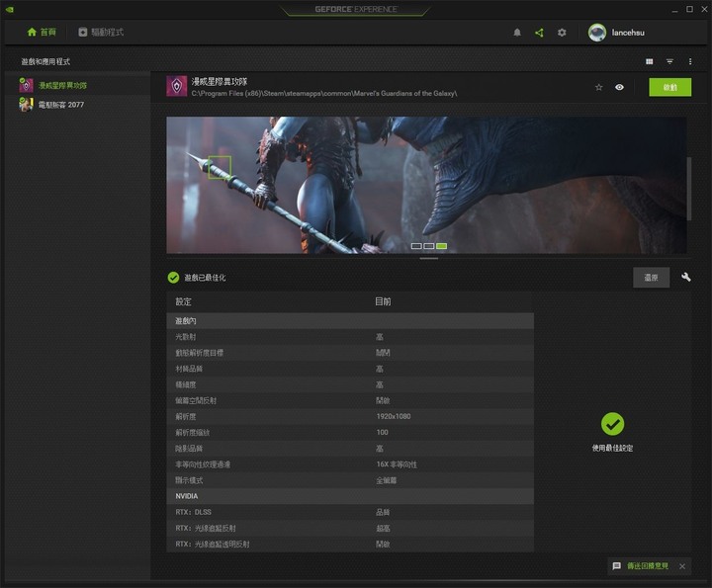712x588 pixels.
Task: Click the 1920x1080 resolution value
Action: (x=394, y=416)
